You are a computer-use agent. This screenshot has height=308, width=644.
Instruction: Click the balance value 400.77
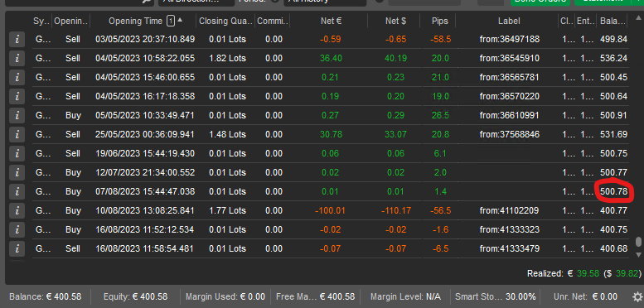tap(613, 211)
